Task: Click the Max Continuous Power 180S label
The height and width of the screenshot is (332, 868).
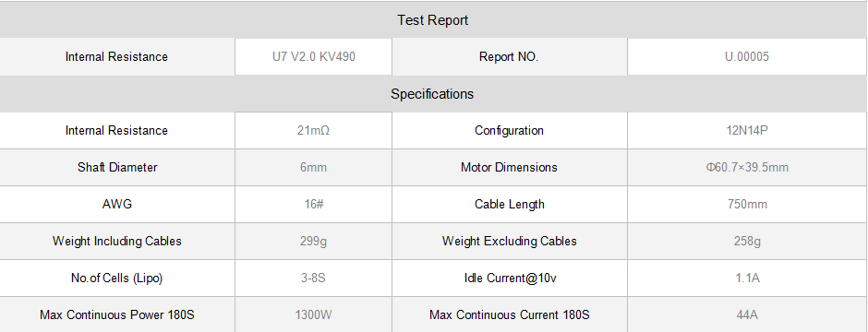Action: tap(117, 314)
